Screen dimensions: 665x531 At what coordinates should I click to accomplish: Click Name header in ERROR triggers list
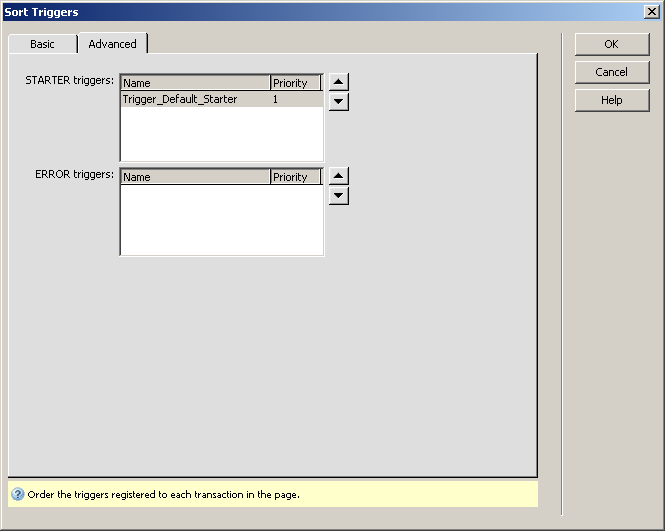(195, 177)
